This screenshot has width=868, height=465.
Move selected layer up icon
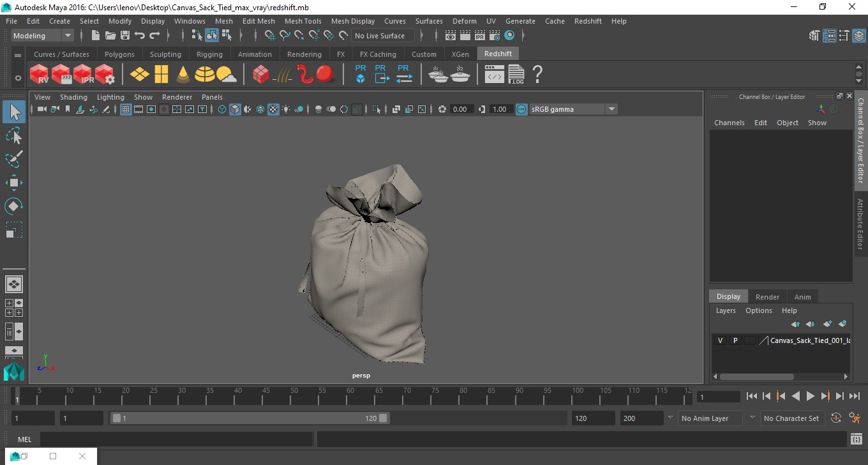pos(795,324)
